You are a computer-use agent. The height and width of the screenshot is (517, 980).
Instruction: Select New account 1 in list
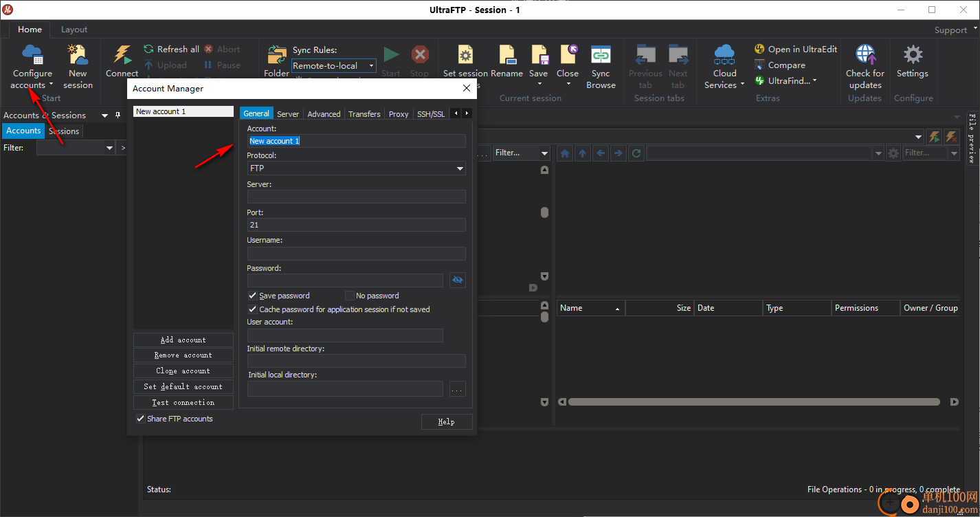pyautogui.click(x=183, y=111)
